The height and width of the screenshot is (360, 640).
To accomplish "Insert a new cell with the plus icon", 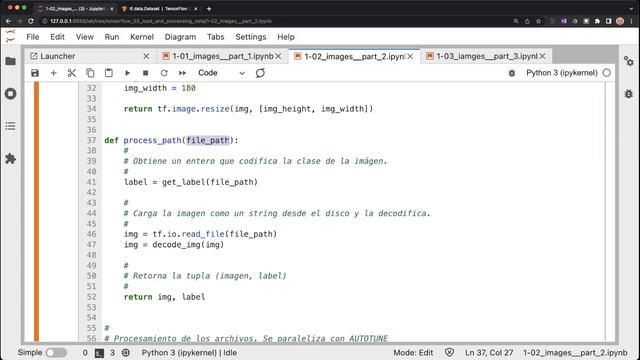I will [53, 73].
